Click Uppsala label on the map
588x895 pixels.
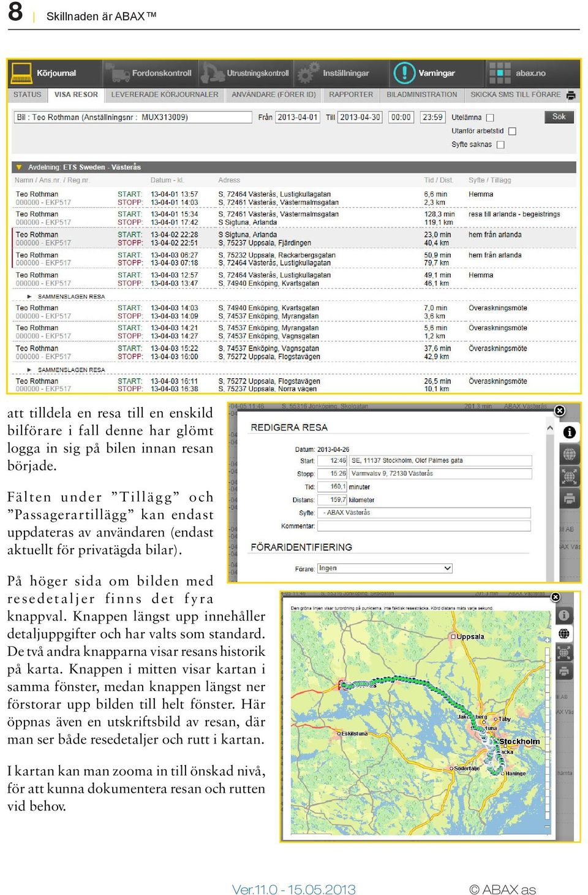(x=470, y=637)
